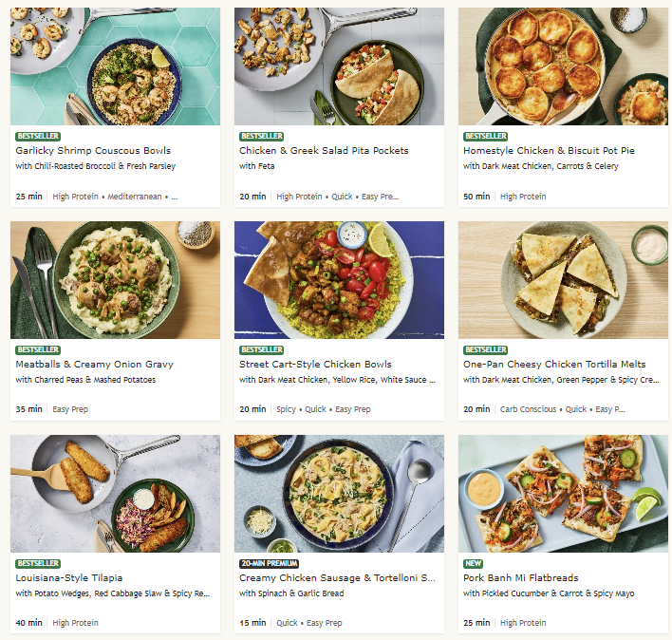Select the Homestyle Chicken & Biscuit Pot Pie photo
Screen dimensions: 672x640
(x=563, y=66)
